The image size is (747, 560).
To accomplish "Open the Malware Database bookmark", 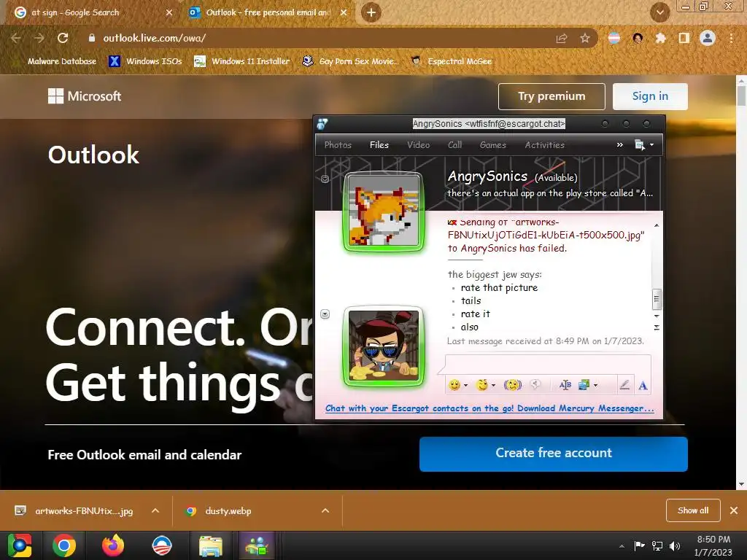I will coord(62,61).
